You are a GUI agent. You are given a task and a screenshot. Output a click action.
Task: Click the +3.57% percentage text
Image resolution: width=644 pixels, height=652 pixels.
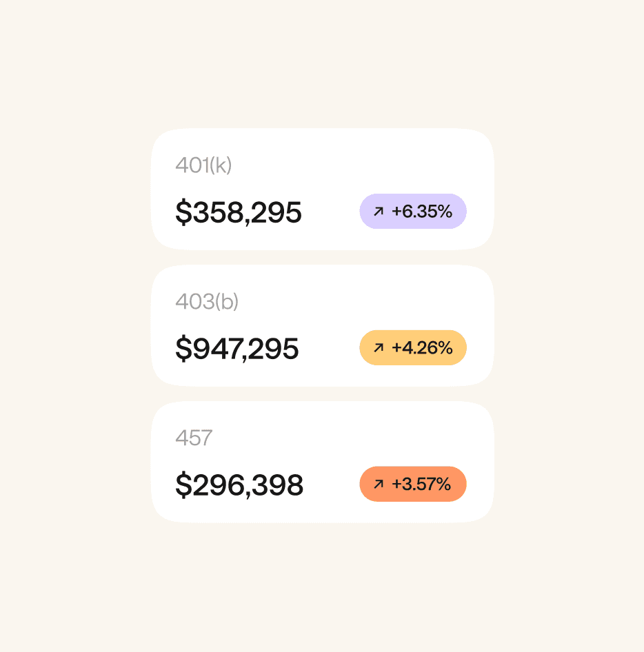click(421, 484)
